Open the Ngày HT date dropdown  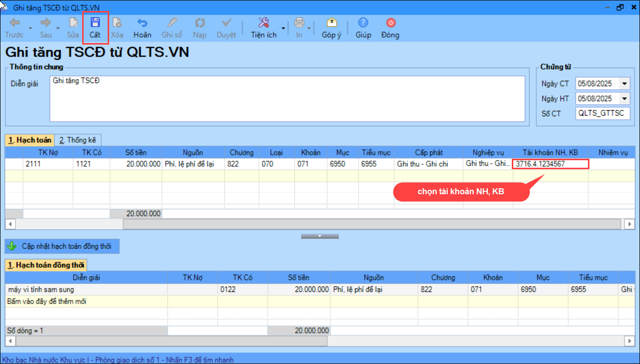point(625,99)
